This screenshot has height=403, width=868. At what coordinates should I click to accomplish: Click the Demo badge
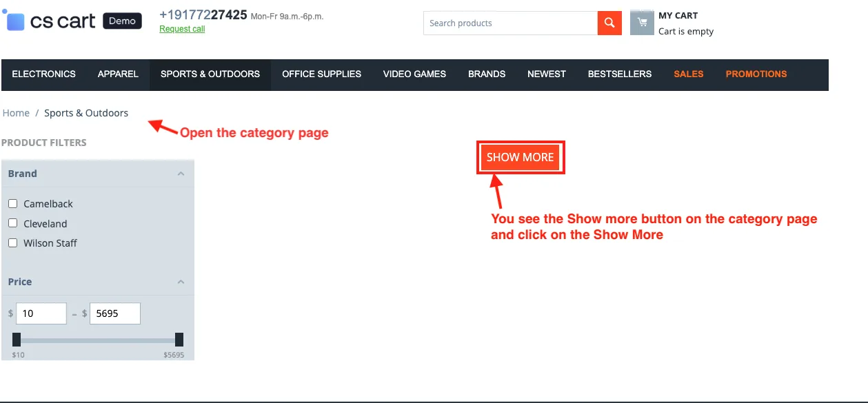click(x=122, y=21)
